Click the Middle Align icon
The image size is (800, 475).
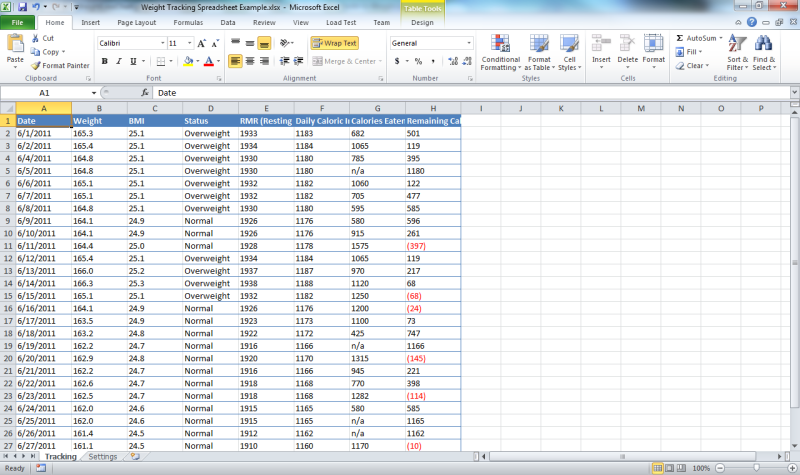[x=249, y=43]
